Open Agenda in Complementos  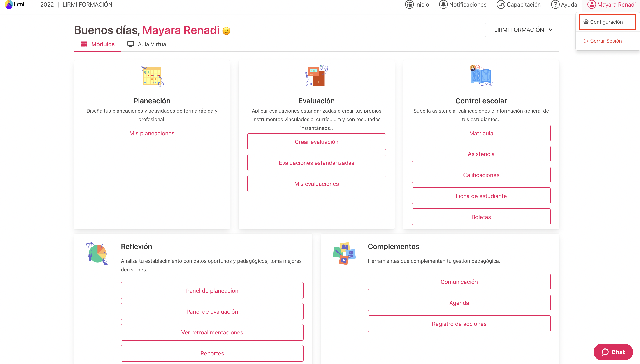pyautogui.click(x=459, y=303)
